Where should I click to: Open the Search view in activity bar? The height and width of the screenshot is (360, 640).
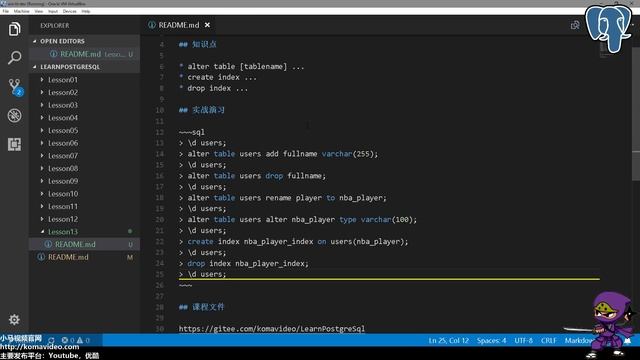(x=14, y=58)
